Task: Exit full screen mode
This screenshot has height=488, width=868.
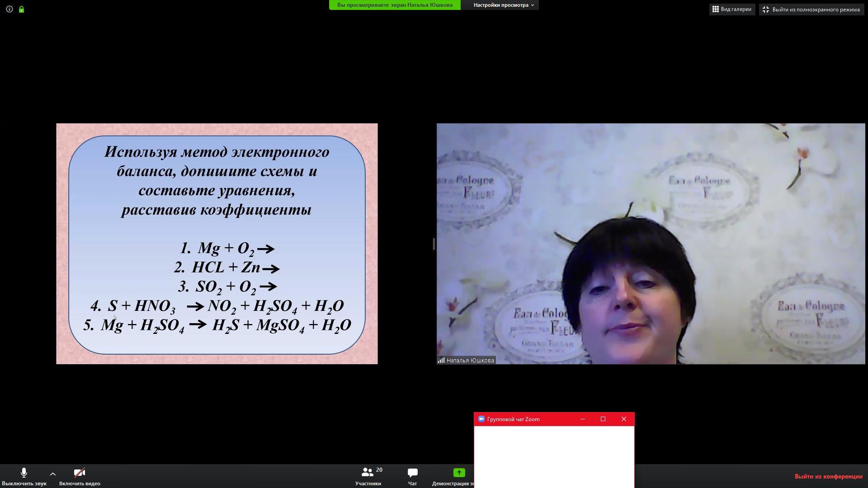Action: tap(811, 9)
